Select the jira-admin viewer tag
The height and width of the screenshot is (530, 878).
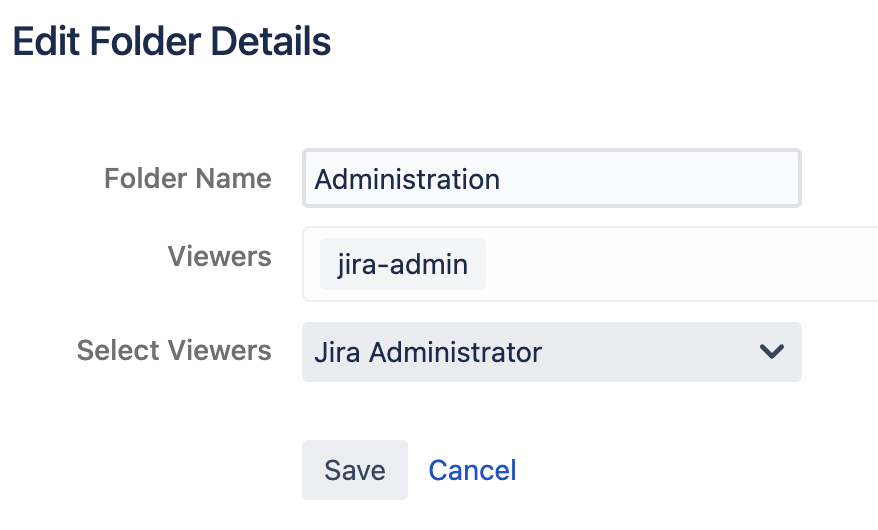pos(402,264)
